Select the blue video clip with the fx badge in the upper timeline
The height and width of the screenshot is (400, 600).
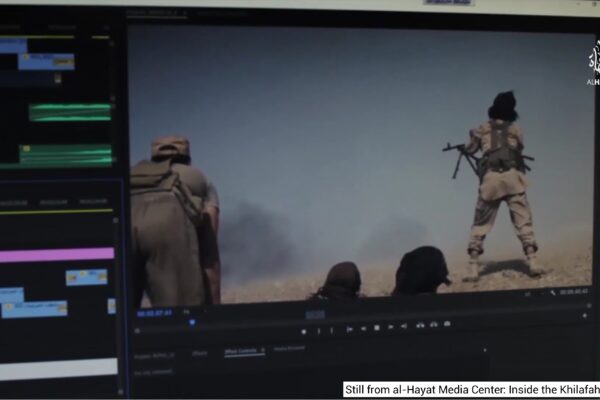(46, 62)
